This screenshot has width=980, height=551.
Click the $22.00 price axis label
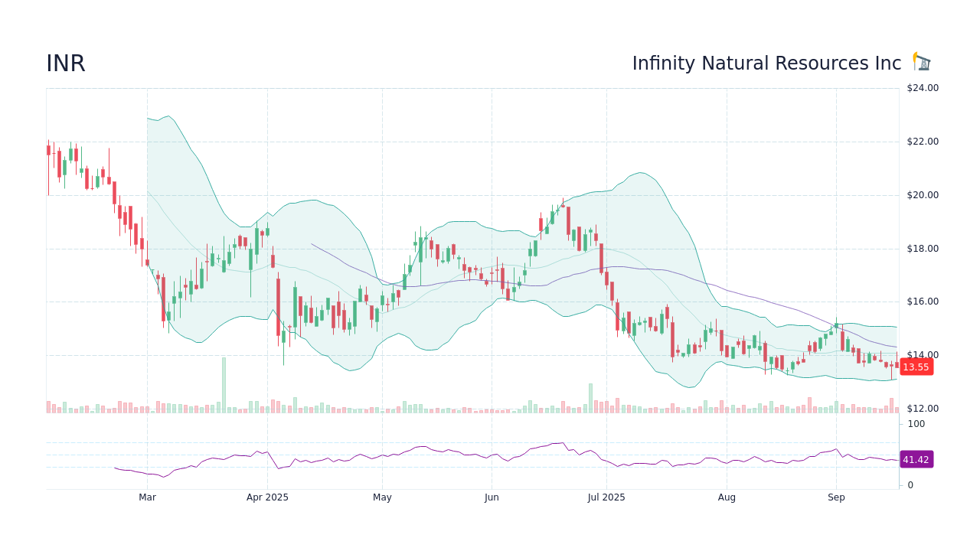pos(923,142)
